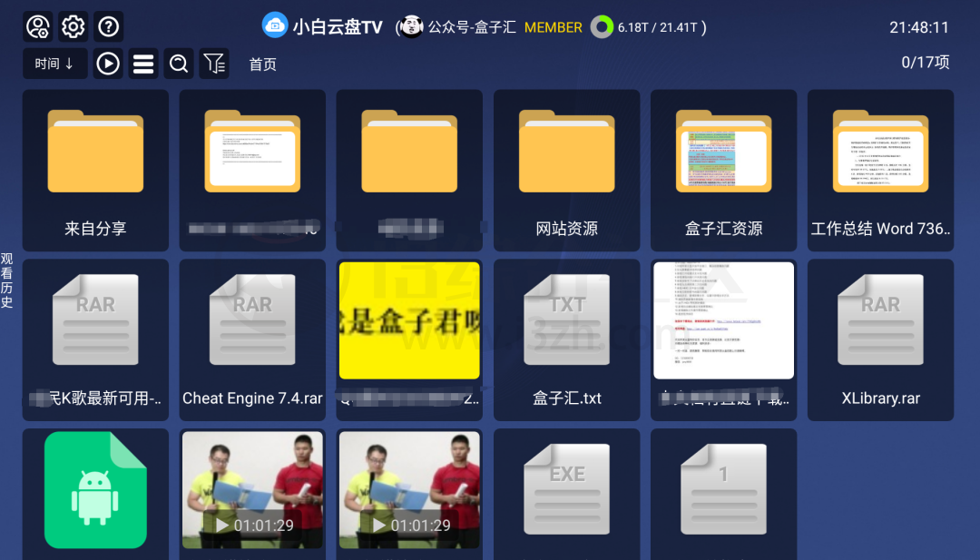Open the 网站资源 folder
980x560 pixels.
567,170
